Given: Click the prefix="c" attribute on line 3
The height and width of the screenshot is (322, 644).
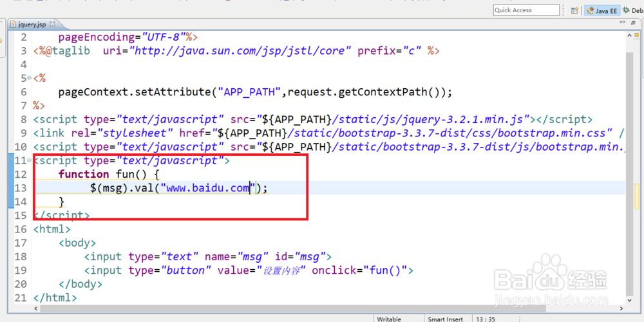Looking at the screenshot, I should 390,52.
